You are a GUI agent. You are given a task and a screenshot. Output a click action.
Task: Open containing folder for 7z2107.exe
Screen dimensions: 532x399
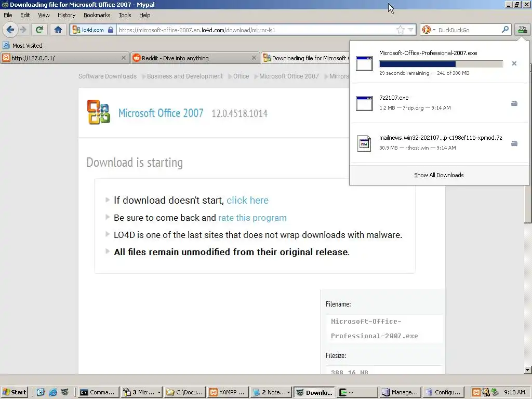(x=514, y=103)
